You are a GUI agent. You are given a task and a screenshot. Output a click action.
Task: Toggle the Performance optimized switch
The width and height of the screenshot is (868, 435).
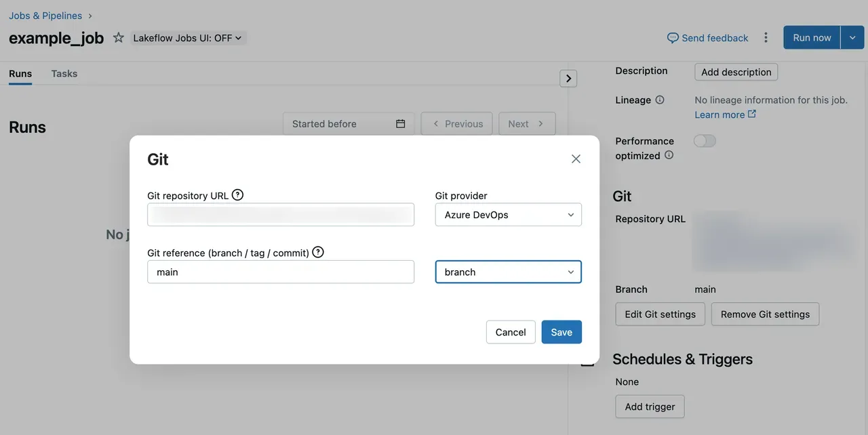coord(705,141)
